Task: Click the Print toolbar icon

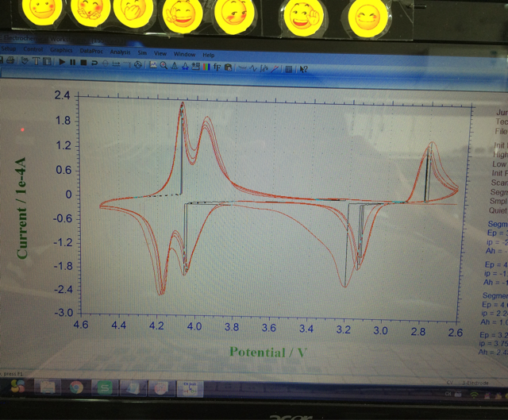Action: tap(10, 60)
